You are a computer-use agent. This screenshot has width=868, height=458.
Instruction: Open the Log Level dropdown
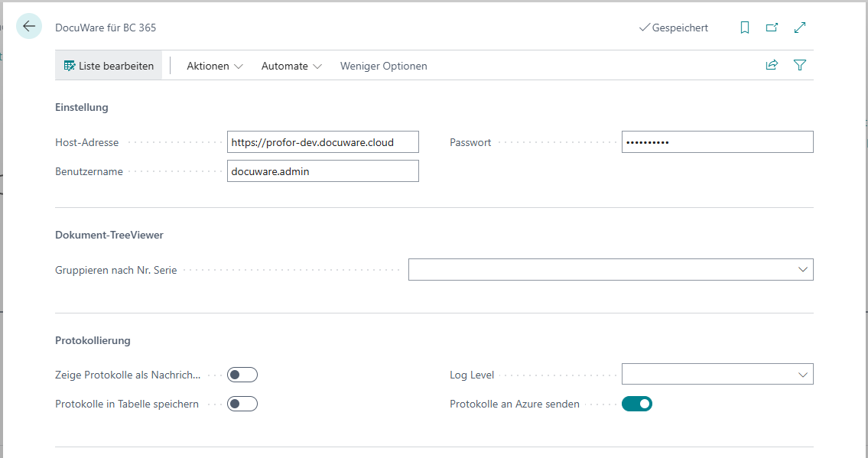tap(717, 375)
